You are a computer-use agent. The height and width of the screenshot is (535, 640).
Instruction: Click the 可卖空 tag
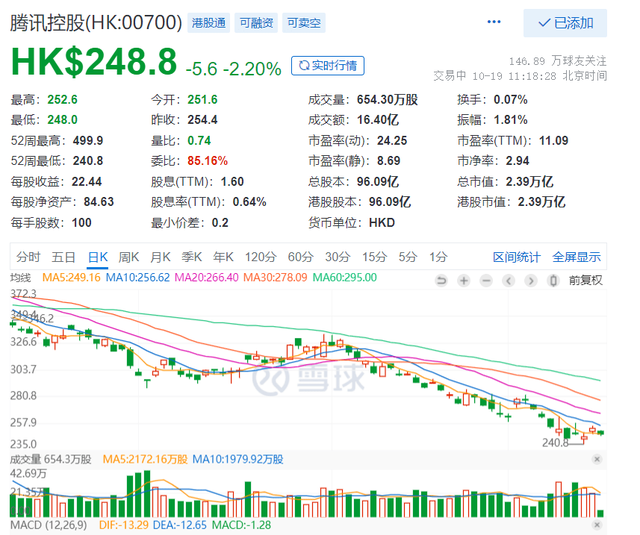pos(304,23)
